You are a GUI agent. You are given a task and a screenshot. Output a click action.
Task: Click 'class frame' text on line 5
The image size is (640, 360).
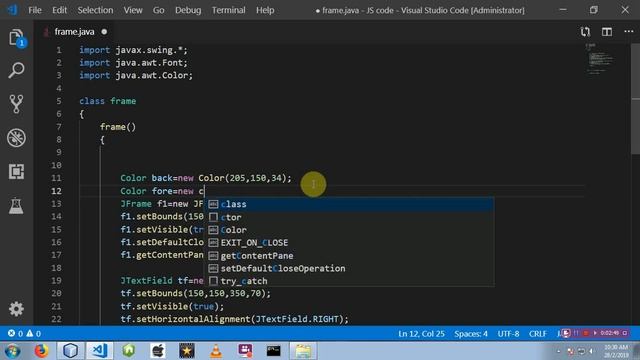tap(107, 101)
